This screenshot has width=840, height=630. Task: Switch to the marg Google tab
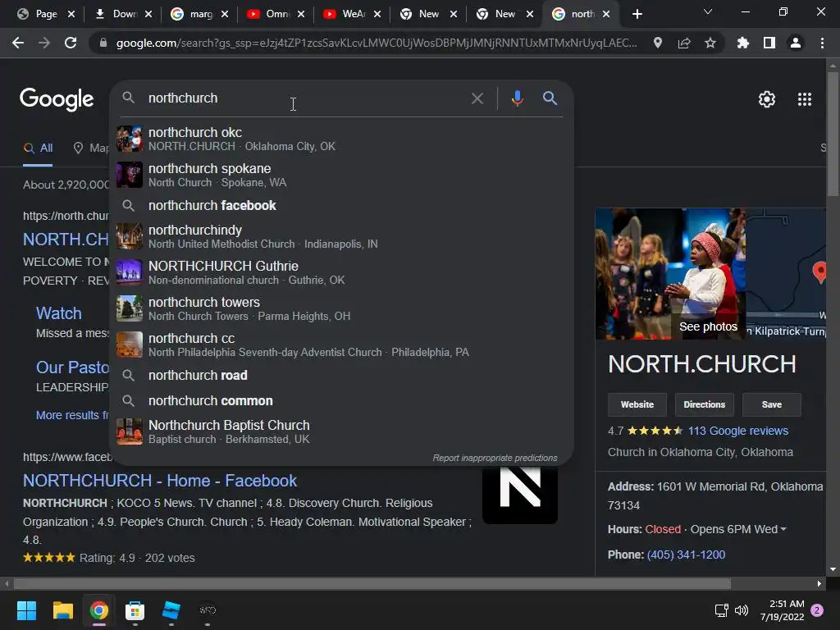(200, 14)
